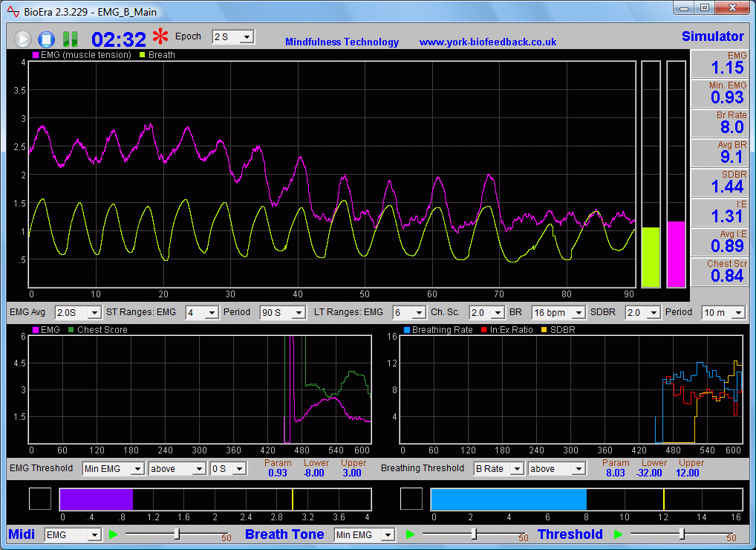
Task: Open the SDBR 2.0 dropdown
Action: 642,313
